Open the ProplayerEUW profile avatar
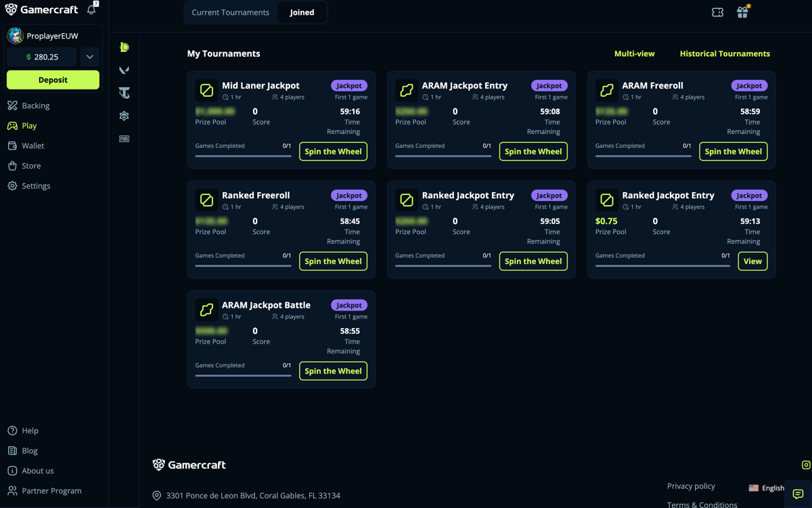This screenshot has width=812, height=508. [15, 36]
